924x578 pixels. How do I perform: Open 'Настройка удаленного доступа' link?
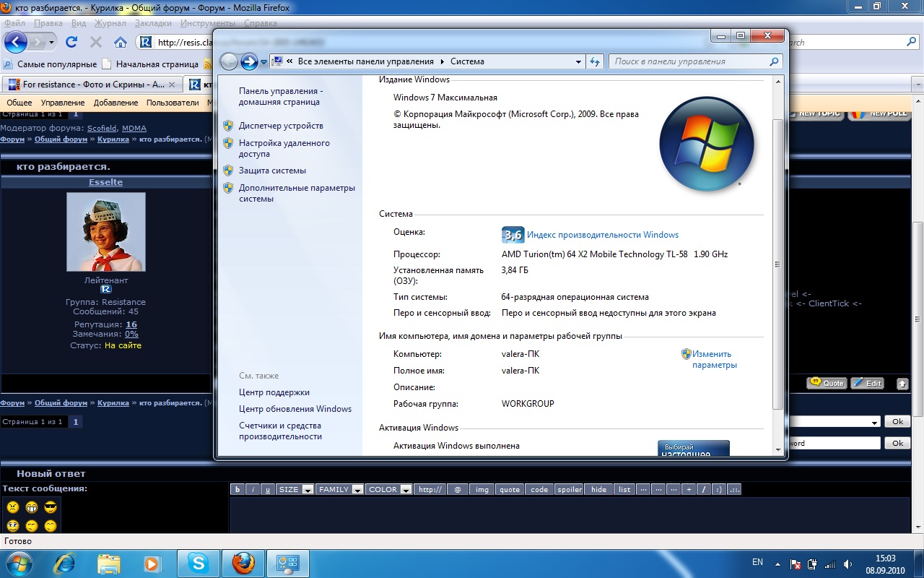tap(284, 148)
